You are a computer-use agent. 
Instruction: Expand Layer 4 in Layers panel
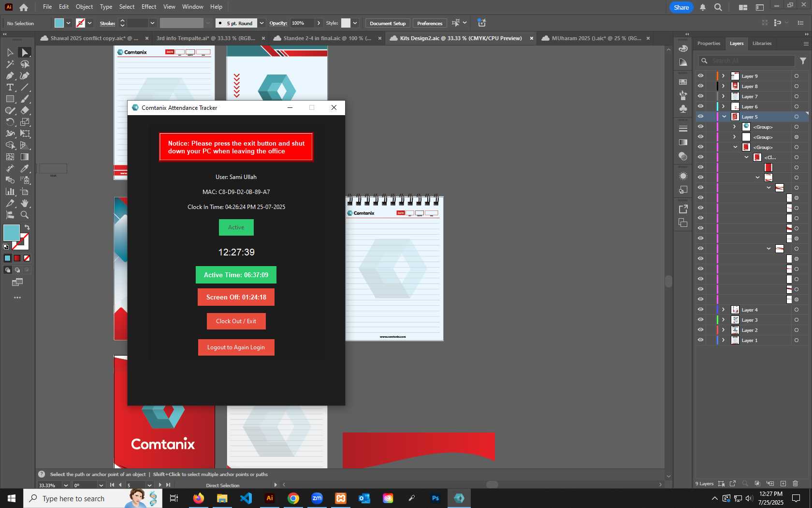tap(724, 310)
